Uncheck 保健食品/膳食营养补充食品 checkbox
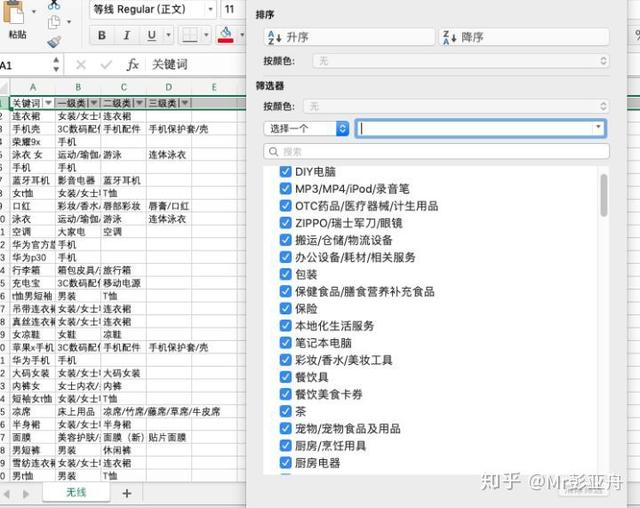Image resolution: width=640 pixels, height=508 pixels. click(285, 291)
